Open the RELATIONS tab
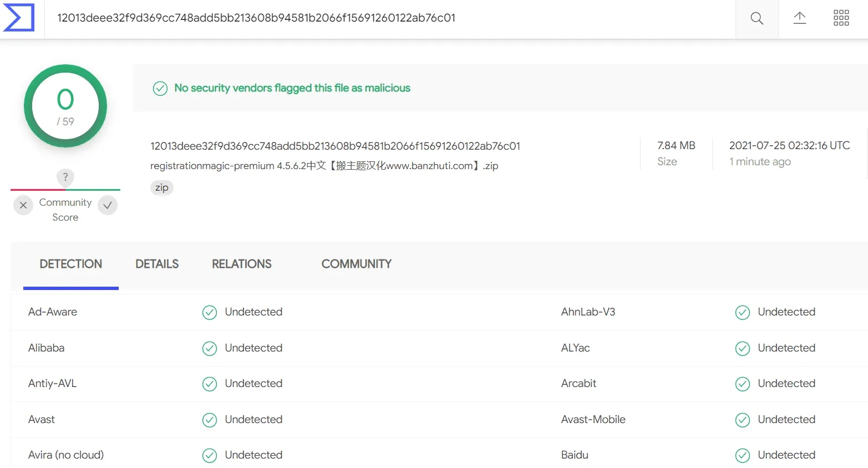The image size is (868, 468). [x=242, y=264]
